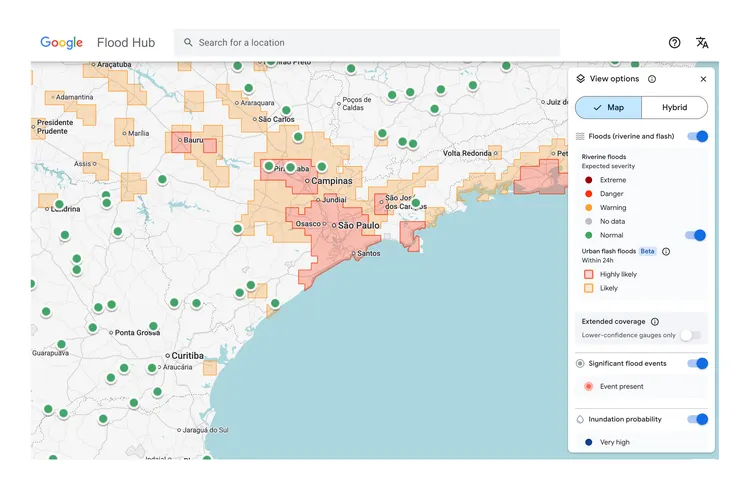Viewport: 750px width, 500px height.
Task: Click the São Paulo city label on map
Action: tap(358, 226)
